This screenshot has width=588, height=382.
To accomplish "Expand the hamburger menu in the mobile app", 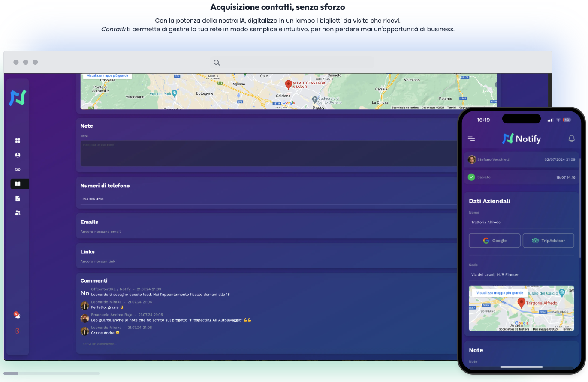I will pos(471,138).
